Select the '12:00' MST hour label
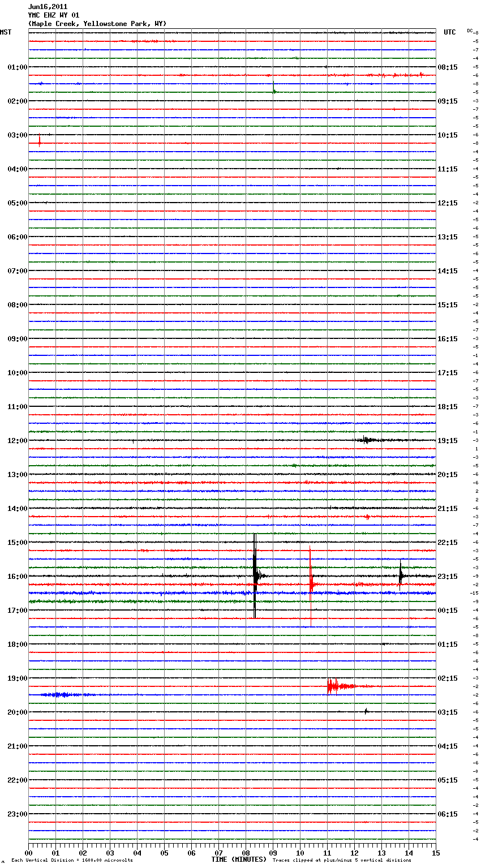 pos(18,441)
